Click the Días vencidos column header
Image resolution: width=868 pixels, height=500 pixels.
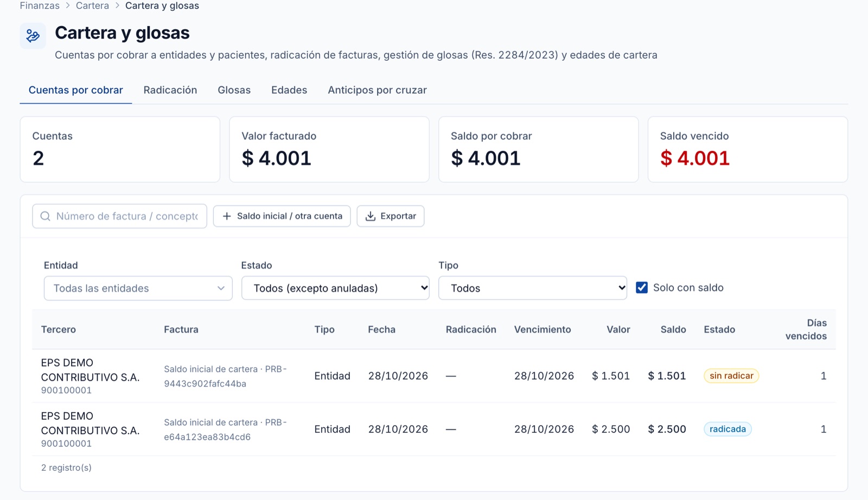tap(806, 330)
